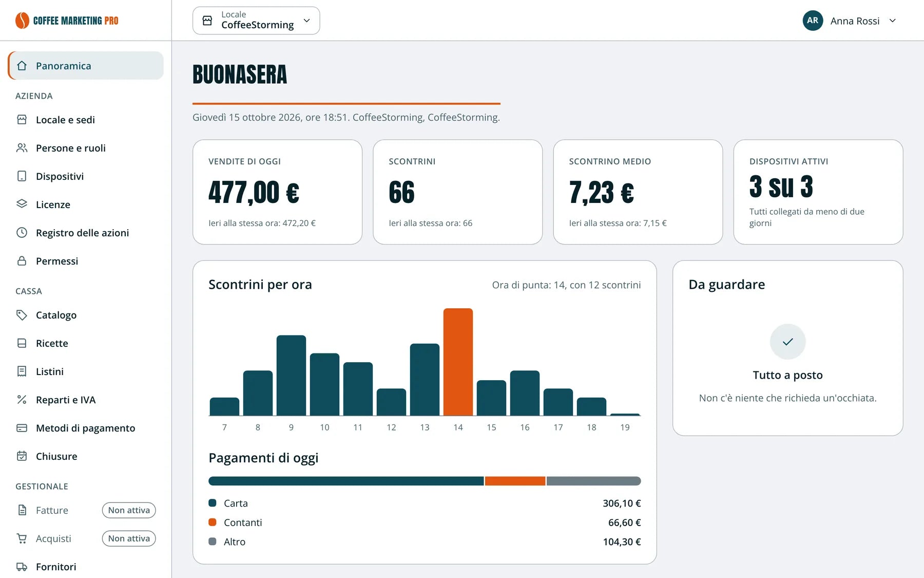924x578 pixels.
Task: Open the Vendite di oggi card
Action: (x=277, y=192)
